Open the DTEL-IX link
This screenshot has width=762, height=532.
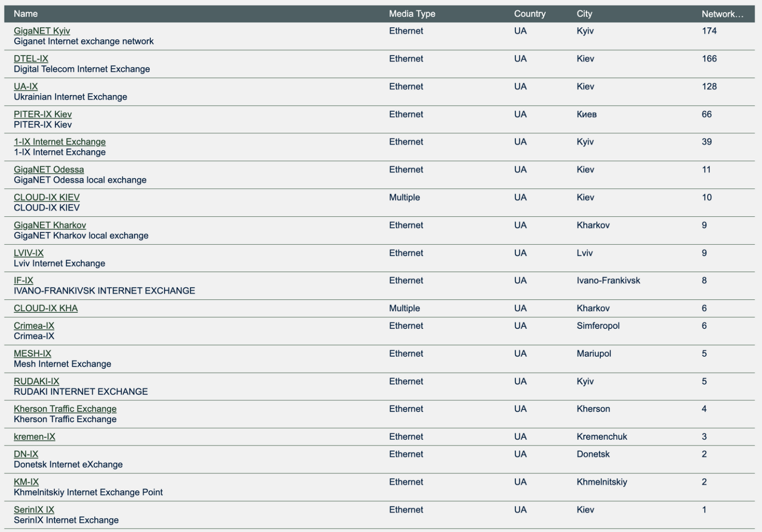coord(31,59)
